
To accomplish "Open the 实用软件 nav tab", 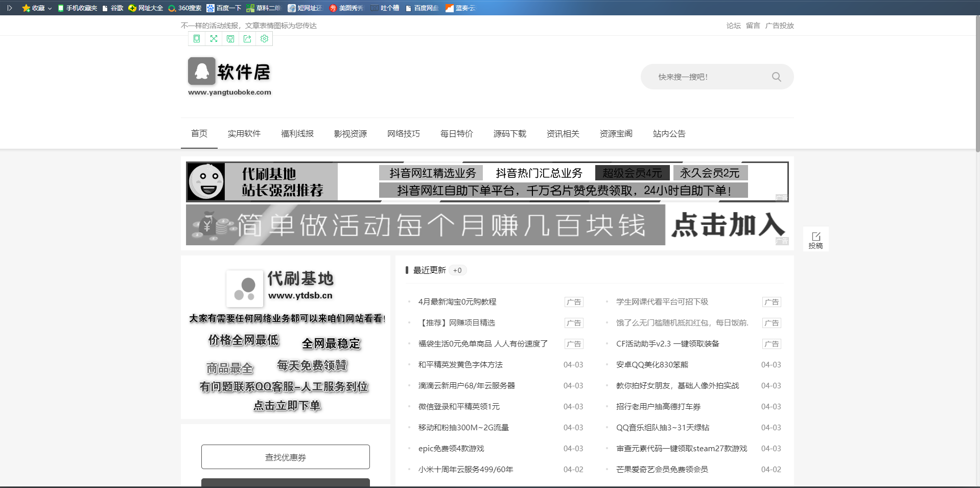I will click(244, 134).
